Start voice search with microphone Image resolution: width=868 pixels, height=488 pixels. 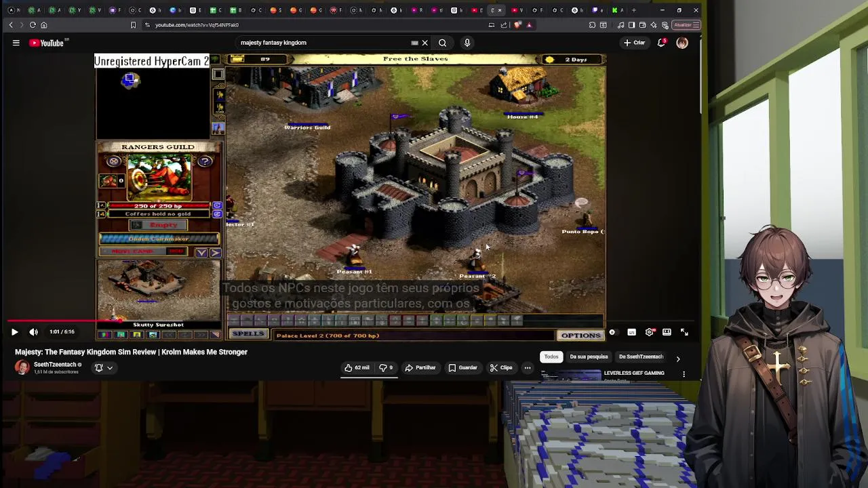coord(467,43)
